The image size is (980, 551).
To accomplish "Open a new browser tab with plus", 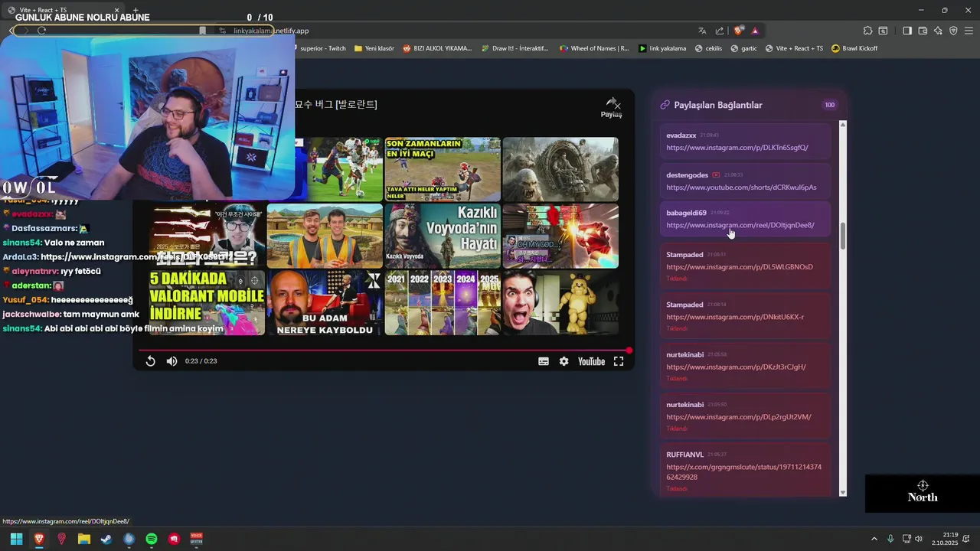I will click(136, 10).
